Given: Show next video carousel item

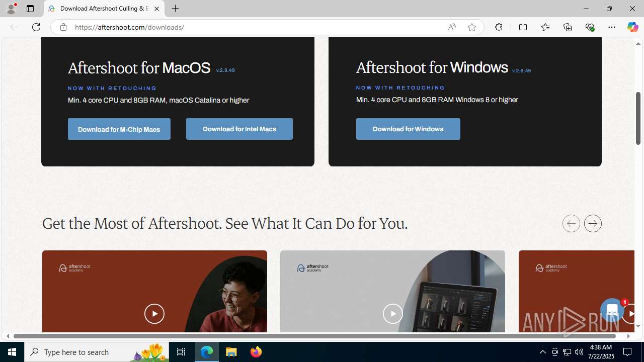Looking at the screenshot, I should click(x=593, y=223).
